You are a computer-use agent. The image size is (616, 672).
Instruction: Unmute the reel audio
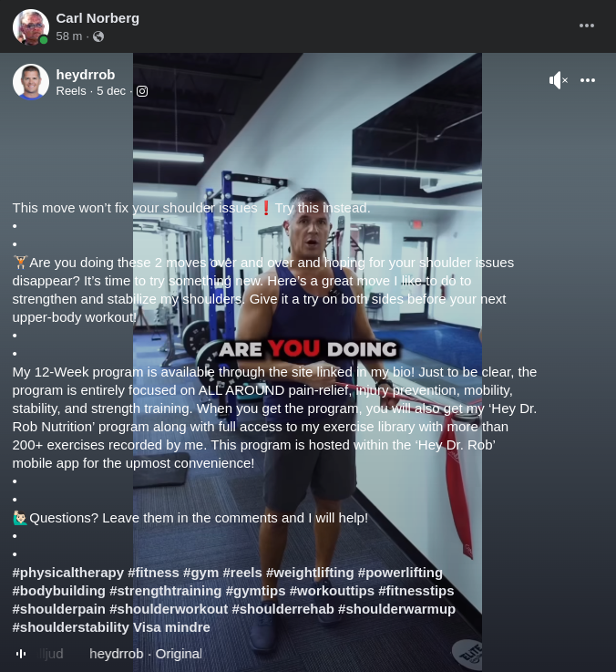(x=559, y=80)
